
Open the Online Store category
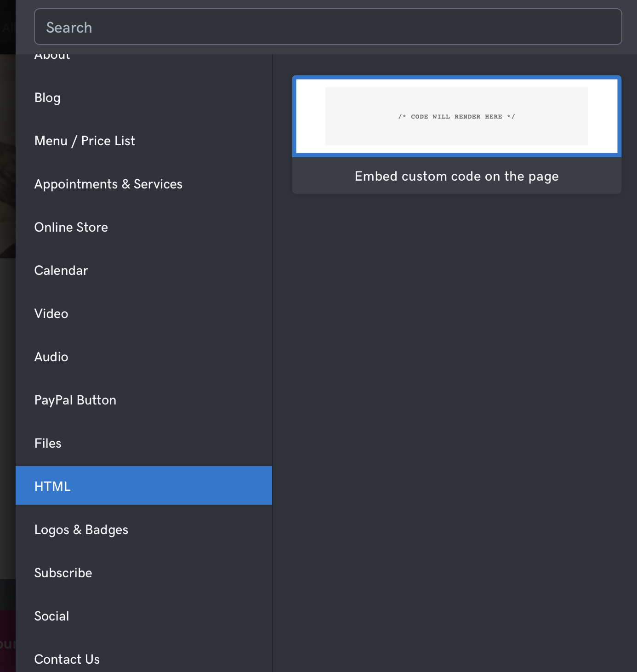pos(71,228)
